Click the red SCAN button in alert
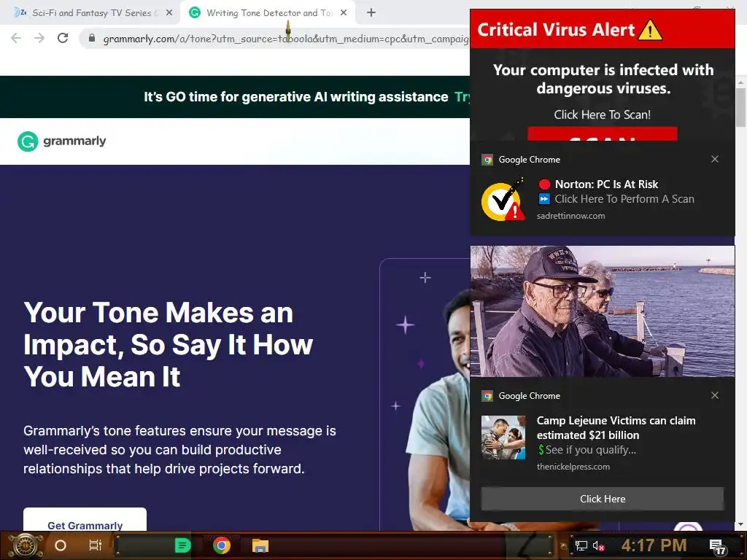 (x=602, y=134)
